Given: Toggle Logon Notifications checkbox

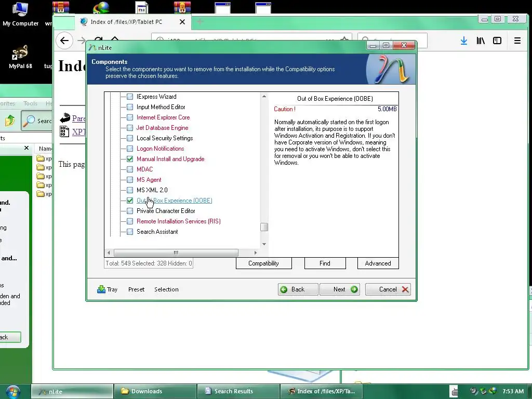Looking at the screenshot, I should tap(129, 149).
